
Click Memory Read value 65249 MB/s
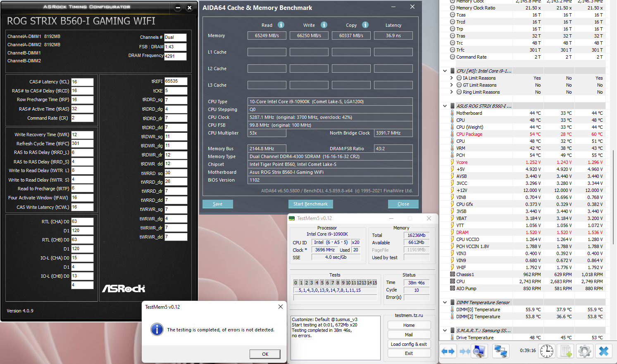click(x=267, y=35)
